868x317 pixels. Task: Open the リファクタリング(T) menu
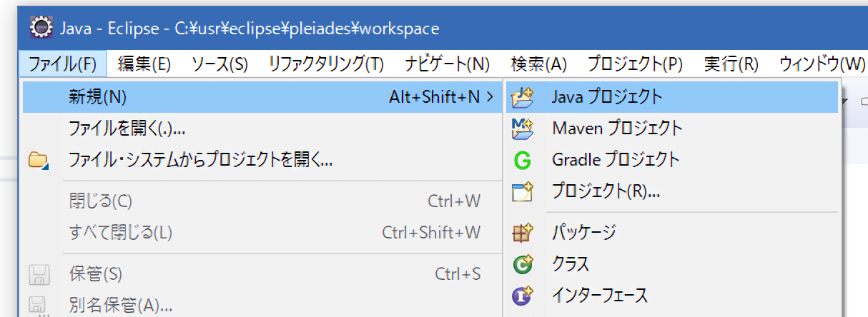pyautogui.click(x=326, y=64)
